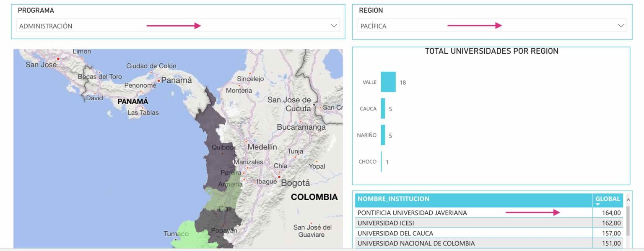Click the Bogotá city marker on map

[x=279, y=177]
